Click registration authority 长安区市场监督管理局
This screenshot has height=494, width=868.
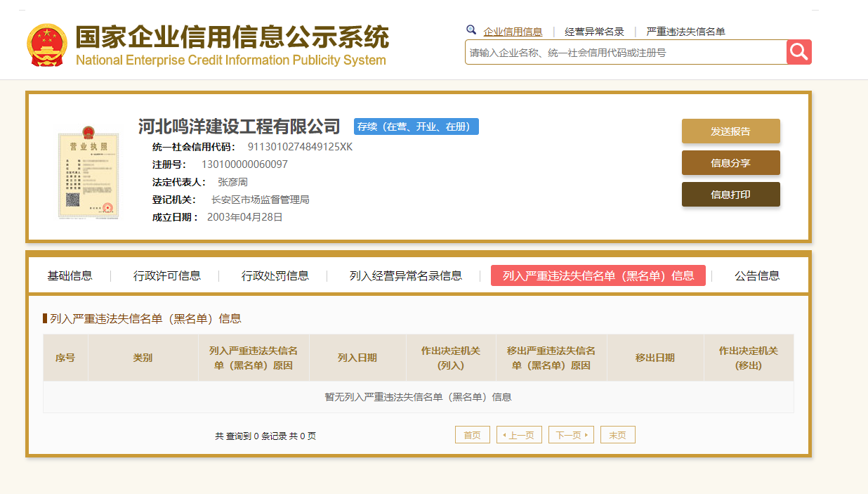point(261,200)
